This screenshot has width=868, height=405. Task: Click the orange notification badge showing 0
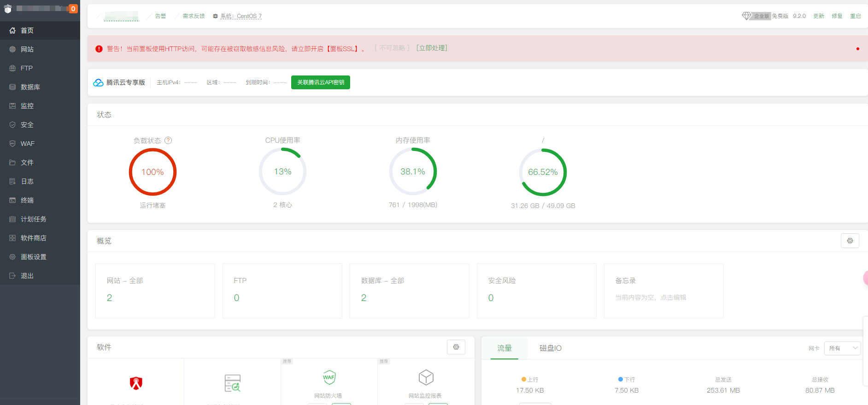point(73,9)
